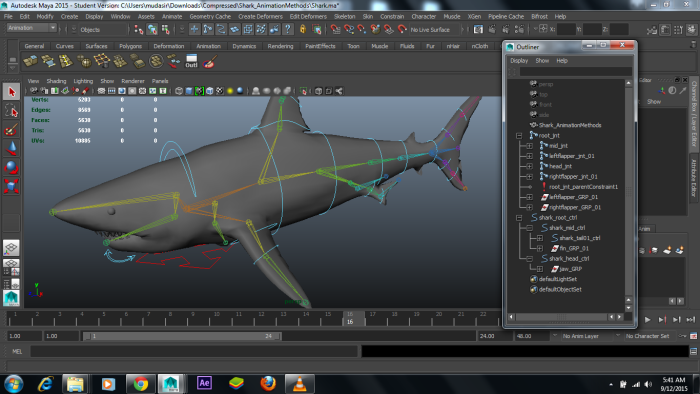Switch to the Deformation shelf tab

pyautogui.click(x=169, y=46)
